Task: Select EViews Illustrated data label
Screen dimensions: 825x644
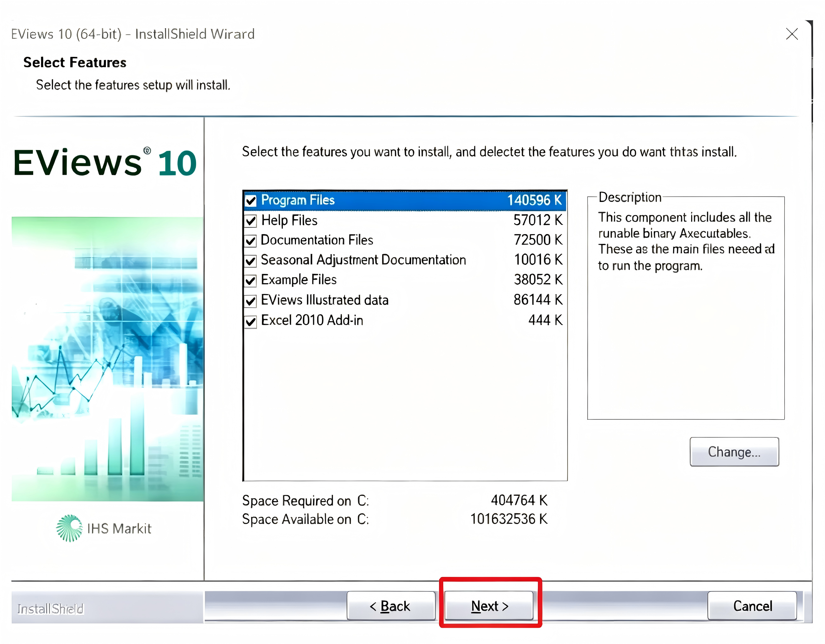Action: pos(325,300)
